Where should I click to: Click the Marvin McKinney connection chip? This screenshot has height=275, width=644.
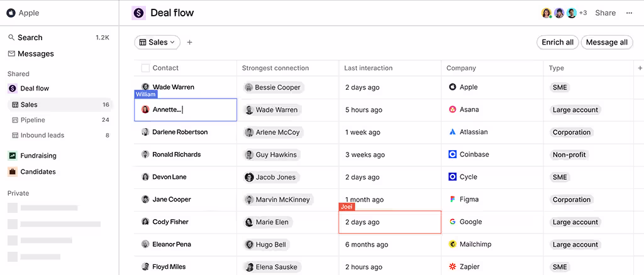(x=278, y=200)
